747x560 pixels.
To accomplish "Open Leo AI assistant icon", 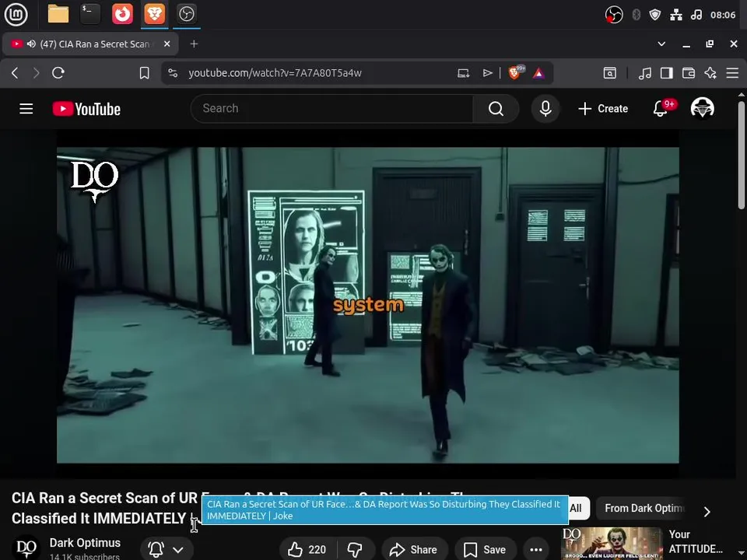I will pyautogui.click(x=710, y=73).
